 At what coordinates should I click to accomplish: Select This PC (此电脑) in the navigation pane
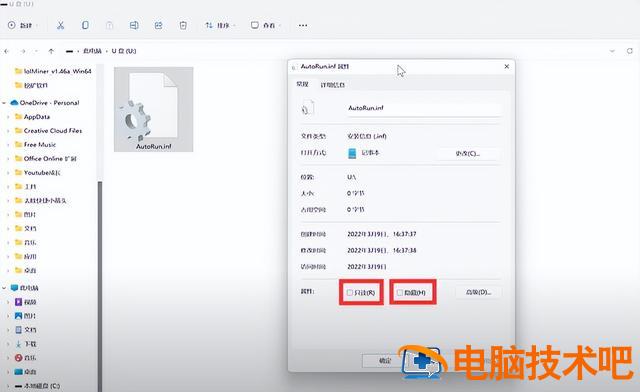point(24,288)
